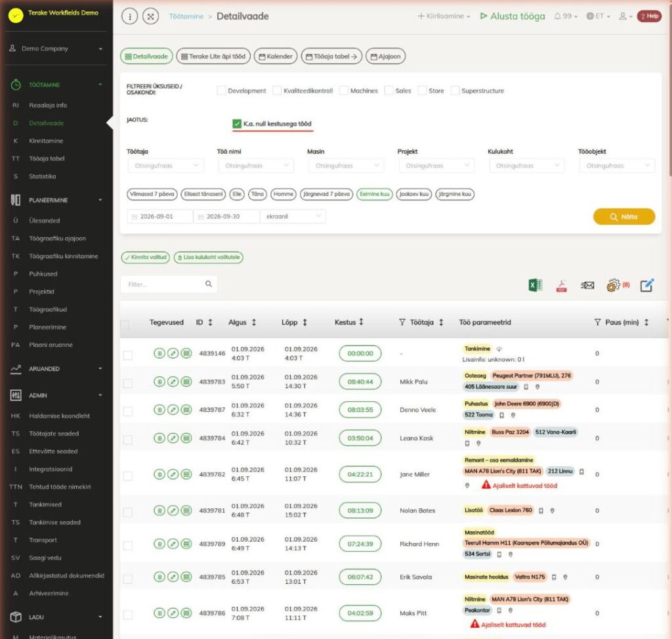Click first action icon for row 4839146
This screenshot has height=639, width=672.
click(x=159, y=353)
